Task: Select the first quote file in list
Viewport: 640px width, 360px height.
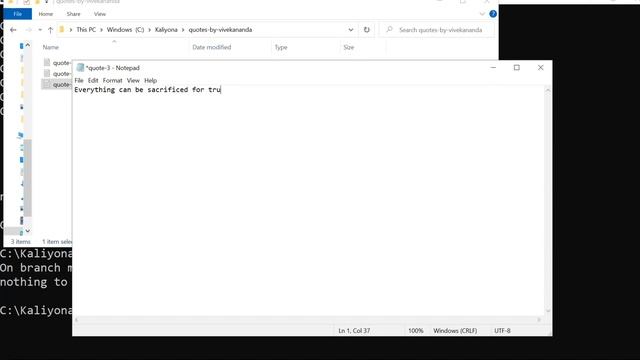Action: click(x=57, y=63)
